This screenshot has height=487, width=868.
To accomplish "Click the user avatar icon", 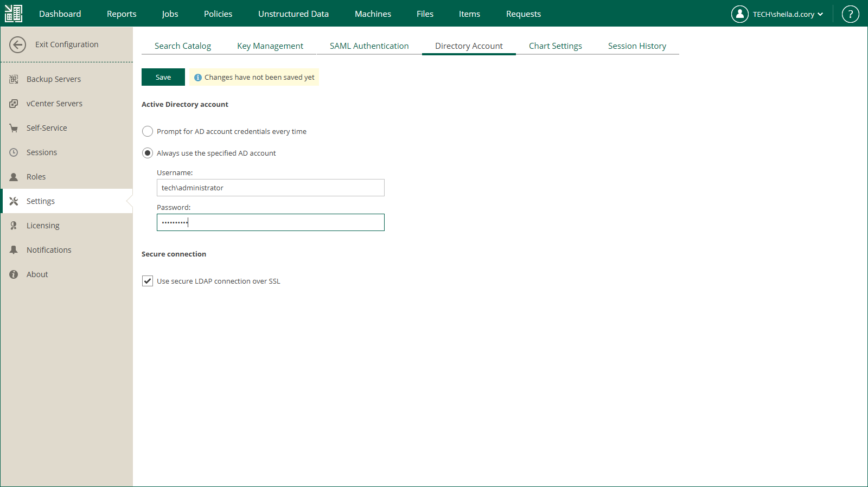I will (x=739, y=14).
